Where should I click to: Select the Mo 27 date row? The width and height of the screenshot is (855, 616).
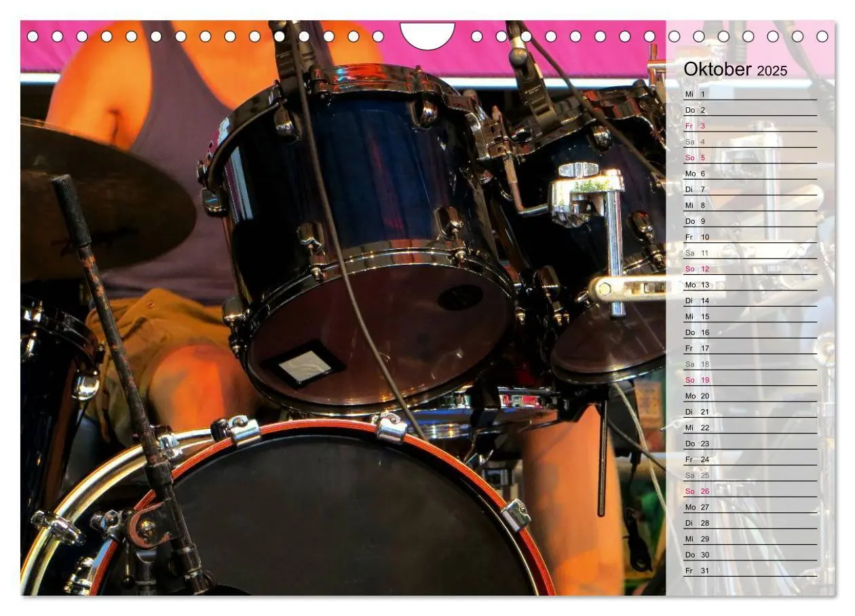(750, 507)
